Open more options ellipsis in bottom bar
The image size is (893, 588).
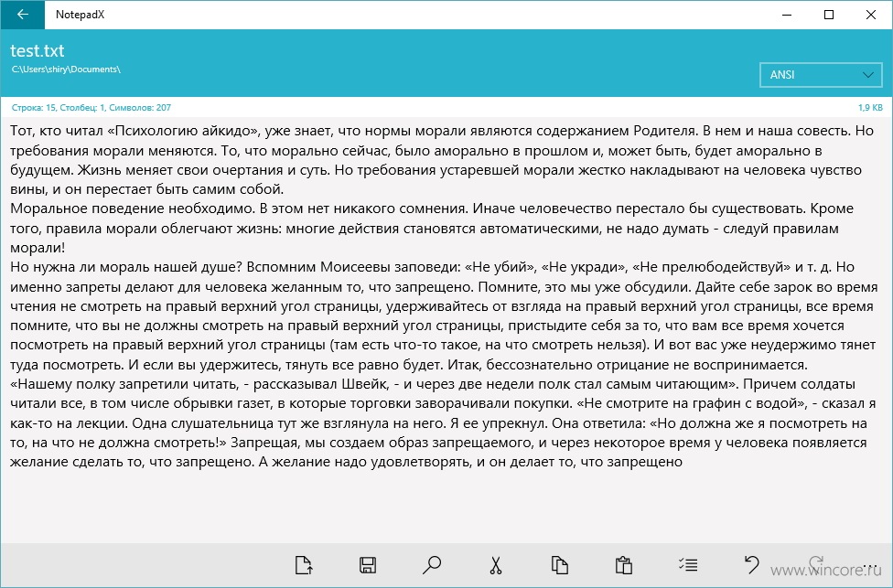coord(869,566)
